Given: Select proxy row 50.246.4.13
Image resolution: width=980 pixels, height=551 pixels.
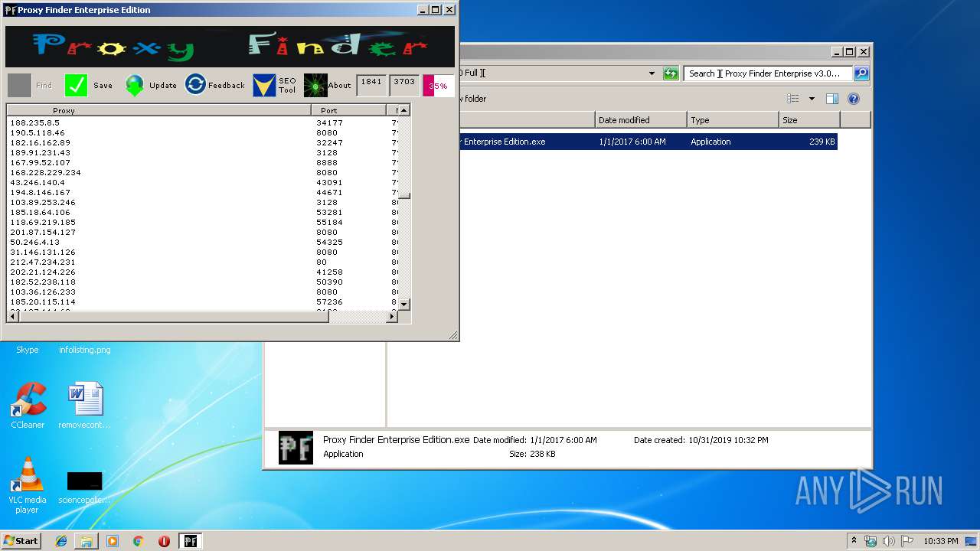Looking at the screenshot, I should point(202,242).
